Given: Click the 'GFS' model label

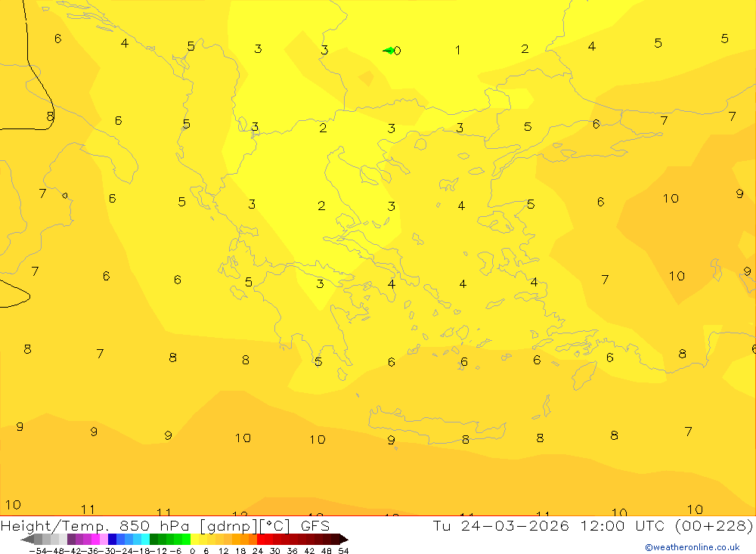Looking at the screenshot, I should (315, 526).
